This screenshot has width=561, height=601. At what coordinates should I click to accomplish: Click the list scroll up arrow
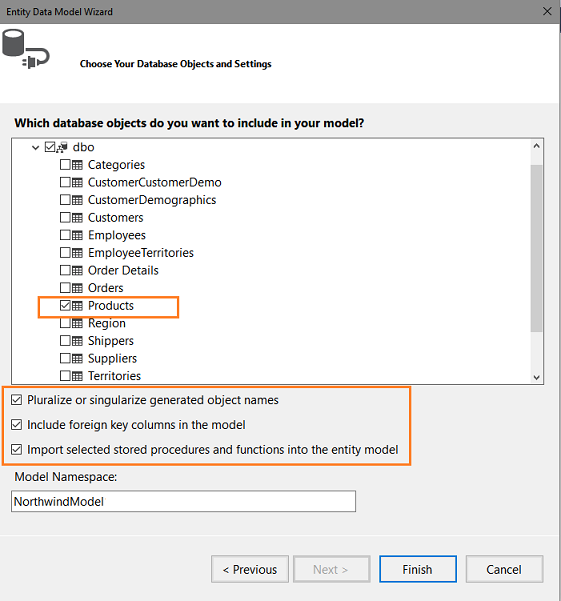coord(536,146)
